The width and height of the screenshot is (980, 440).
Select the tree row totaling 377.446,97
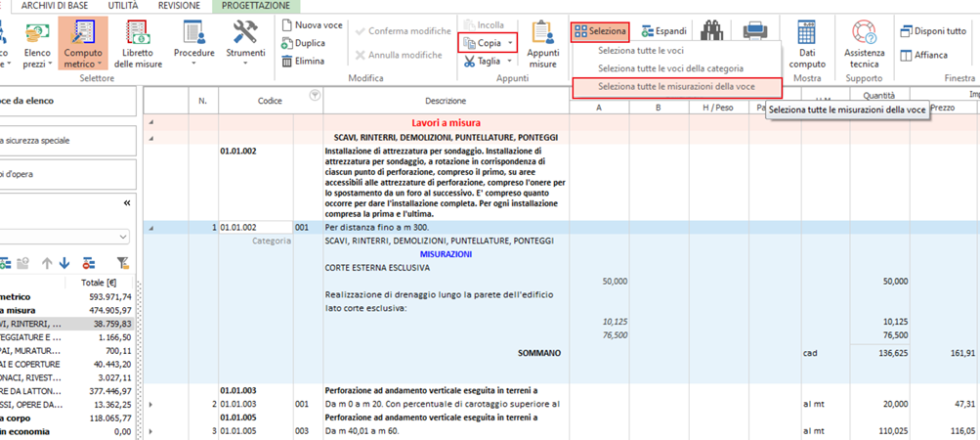point(66,391)
